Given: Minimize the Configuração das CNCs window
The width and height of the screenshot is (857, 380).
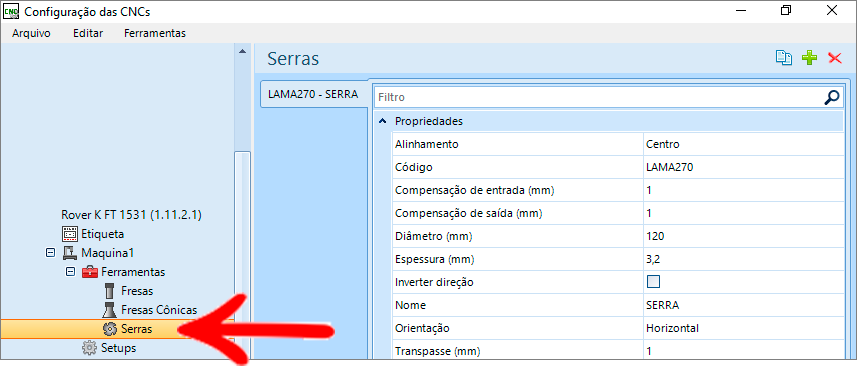Looking at the screenshot, I should coord(741,10).
